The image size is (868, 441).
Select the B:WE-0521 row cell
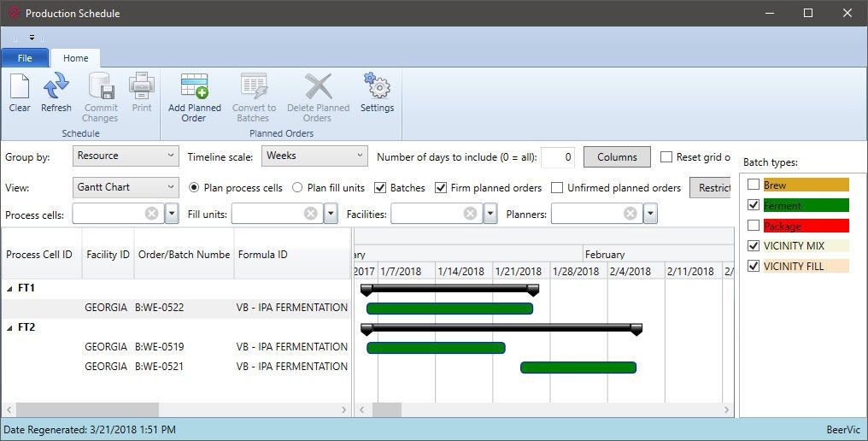(x=160, y=366)
